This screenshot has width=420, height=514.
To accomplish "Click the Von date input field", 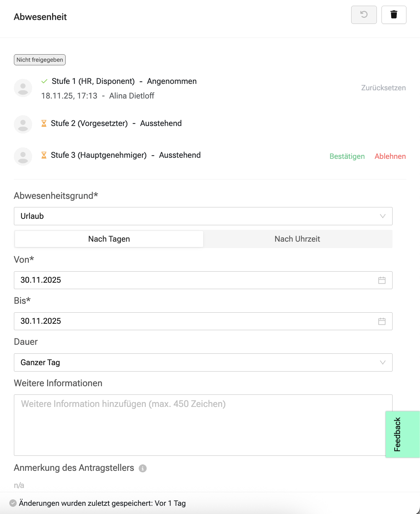I will coord(193,280).
